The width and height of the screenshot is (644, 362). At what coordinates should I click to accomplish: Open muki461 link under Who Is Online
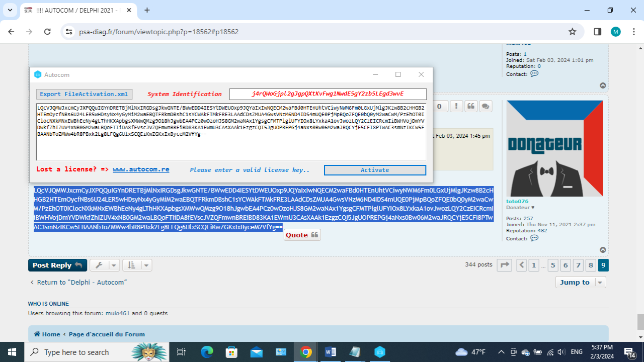tap(118, 313)
